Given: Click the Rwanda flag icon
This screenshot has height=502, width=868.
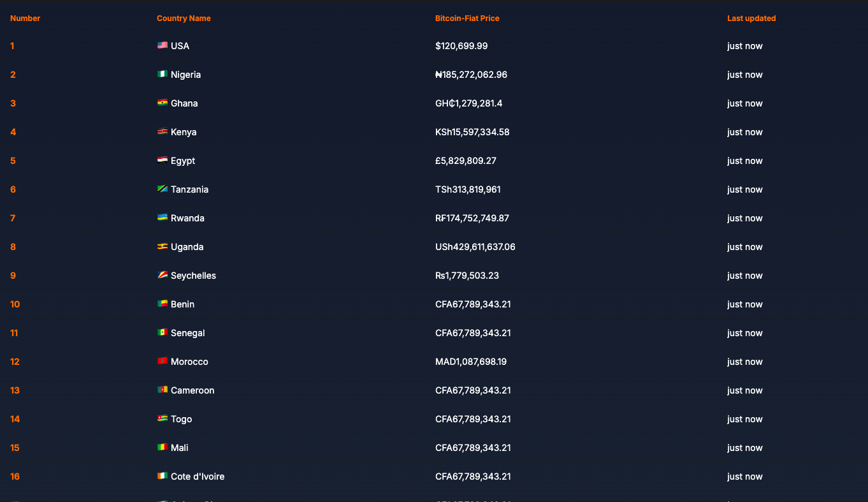Looking at the screenshot, I should pyautogui.click(x=163, y=218).
